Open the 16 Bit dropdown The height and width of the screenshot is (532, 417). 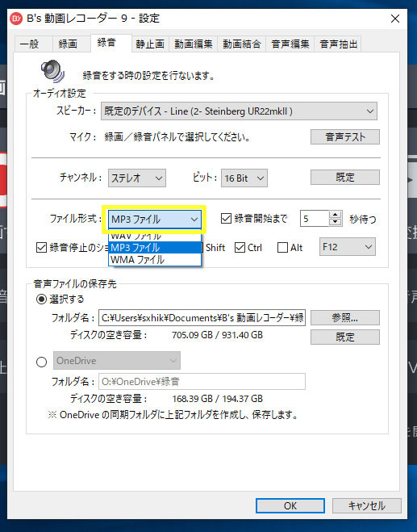point(244,178)
